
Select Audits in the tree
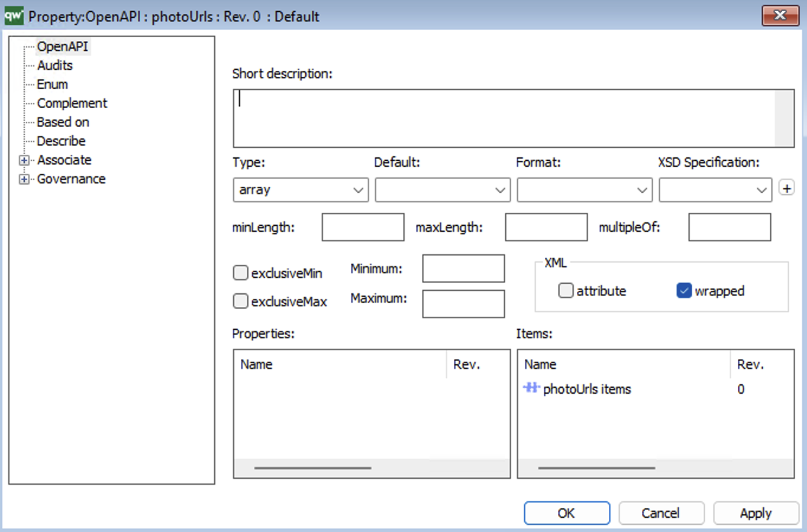(55, 65)
